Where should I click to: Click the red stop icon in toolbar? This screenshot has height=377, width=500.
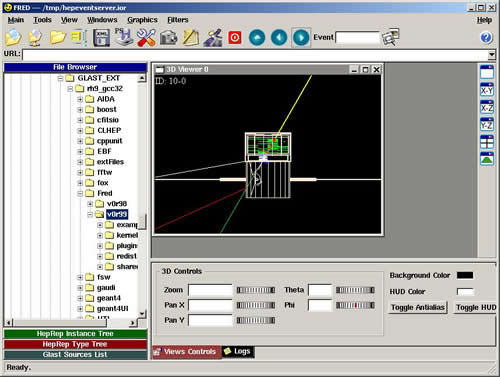[x=235, y=37]
